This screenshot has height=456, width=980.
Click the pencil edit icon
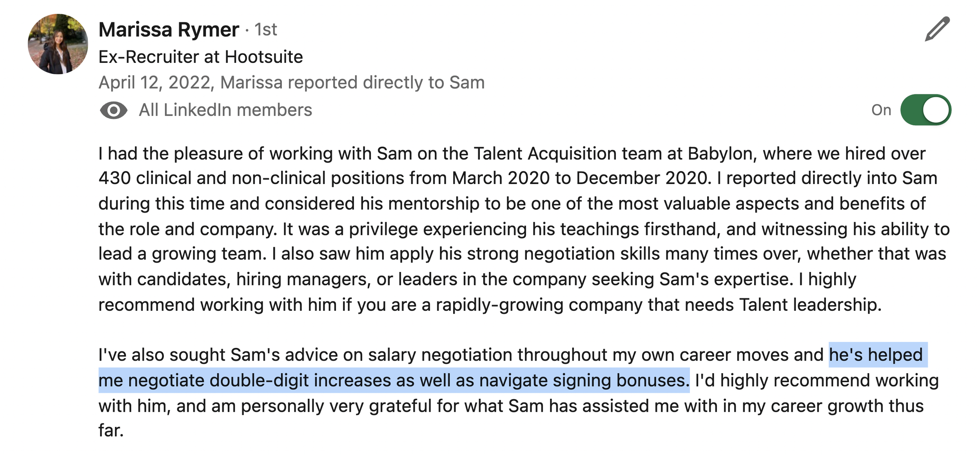pos(937,29)
